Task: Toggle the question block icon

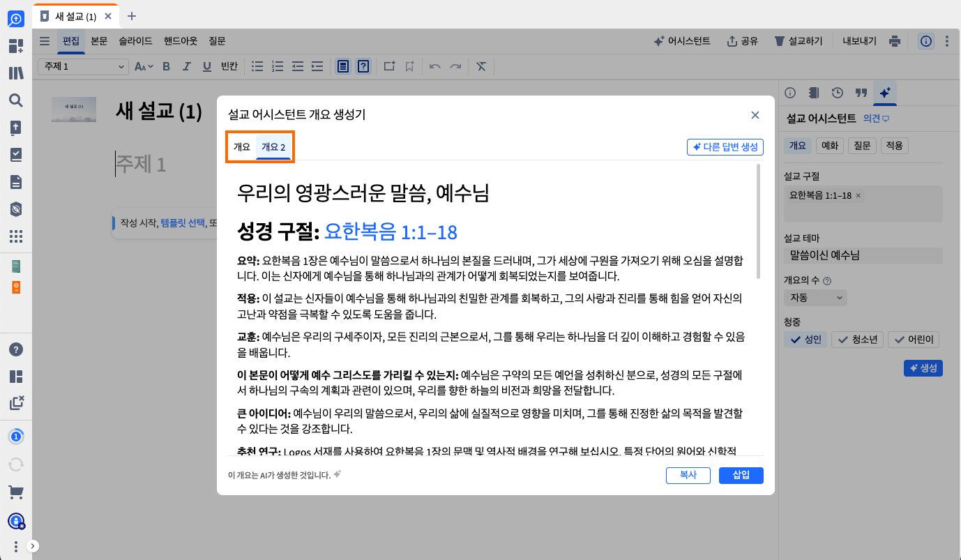Action: 363,66
